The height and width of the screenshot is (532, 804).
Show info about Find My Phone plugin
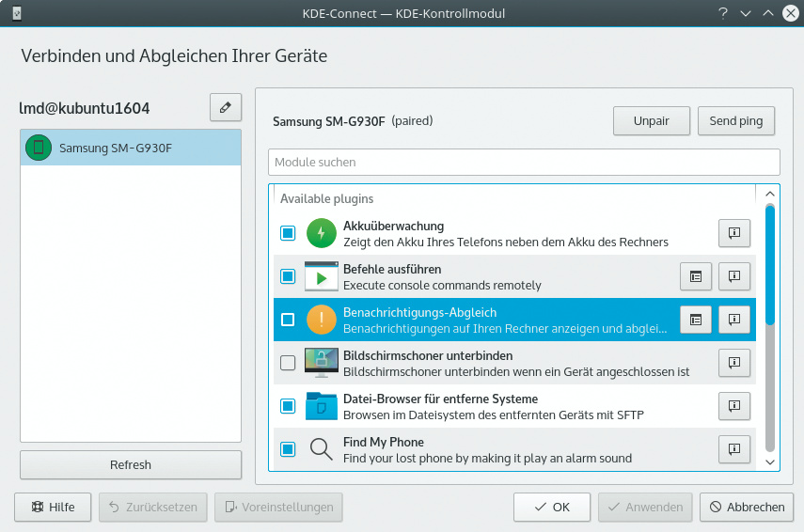pos(734,449)
